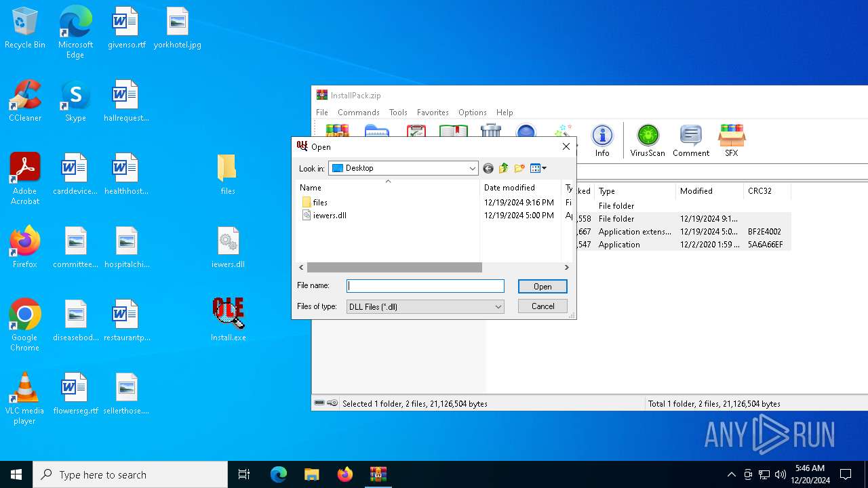Sort WinRAR list by CRC32 column
The width and height of the screenshot is (868, 488).
(767, 191)
